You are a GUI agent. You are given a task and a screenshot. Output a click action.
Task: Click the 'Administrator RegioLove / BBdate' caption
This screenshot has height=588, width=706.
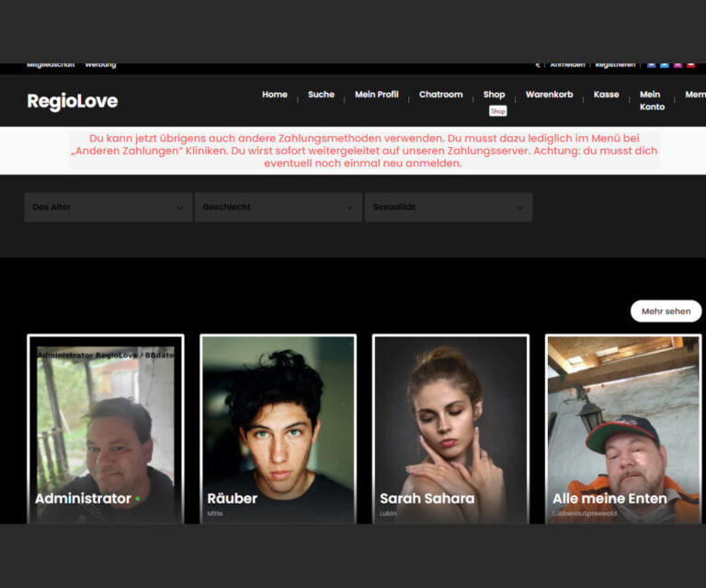106,355
